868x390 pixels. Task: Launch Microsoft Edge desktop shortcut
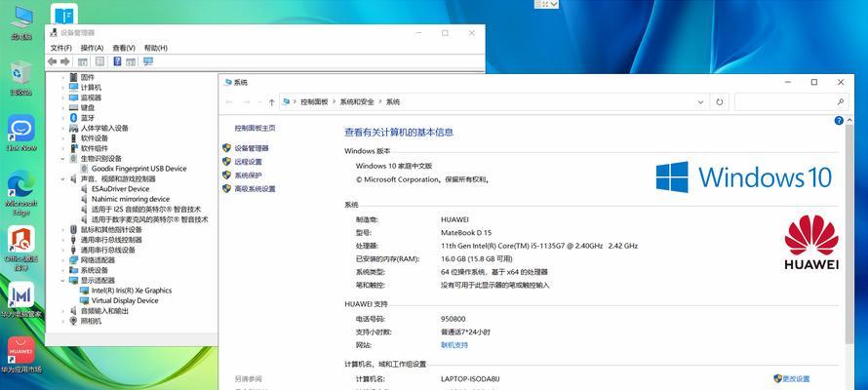coord(21,192)
